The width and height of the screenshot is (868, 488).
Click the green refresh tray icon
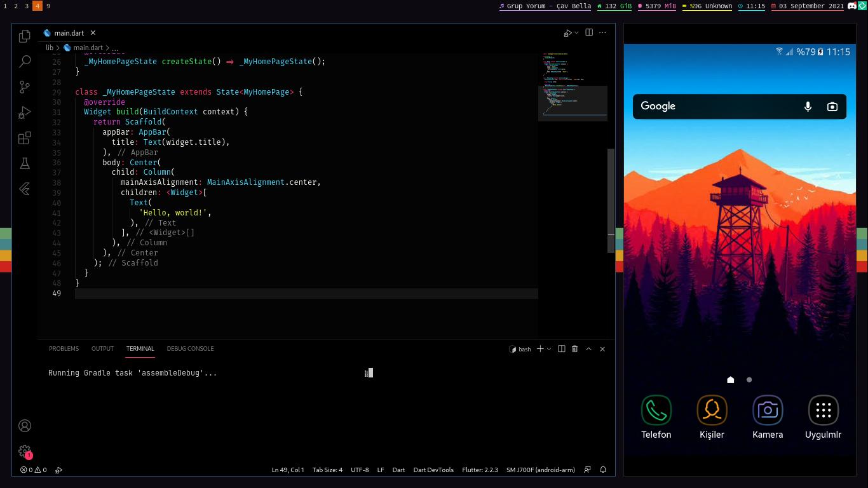click(862, 6)
